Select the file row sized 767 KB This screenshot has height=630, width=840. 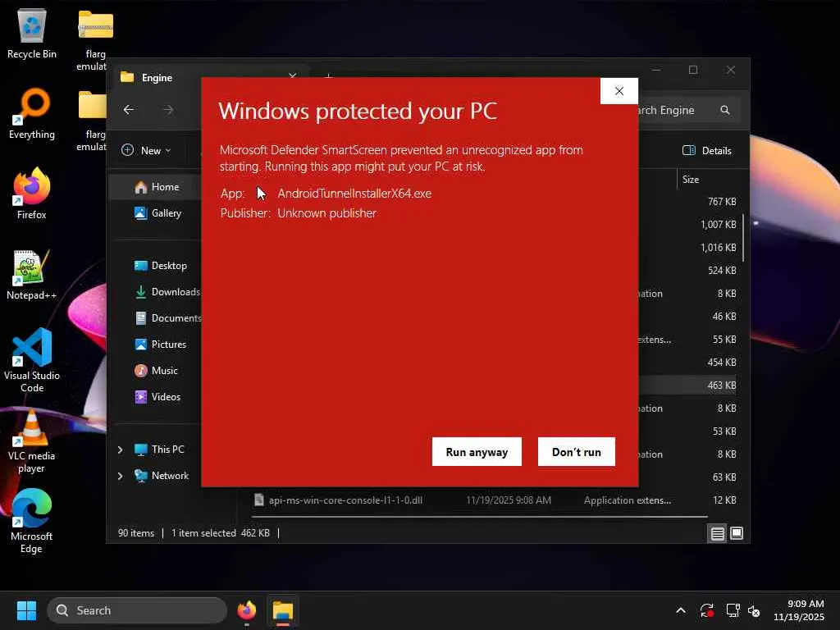point(688,202)
